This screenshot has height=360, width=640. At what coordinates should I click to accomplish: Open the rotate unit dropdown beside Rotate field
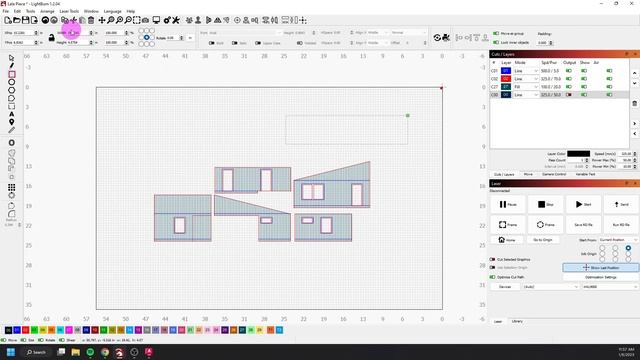click(190, 38)
